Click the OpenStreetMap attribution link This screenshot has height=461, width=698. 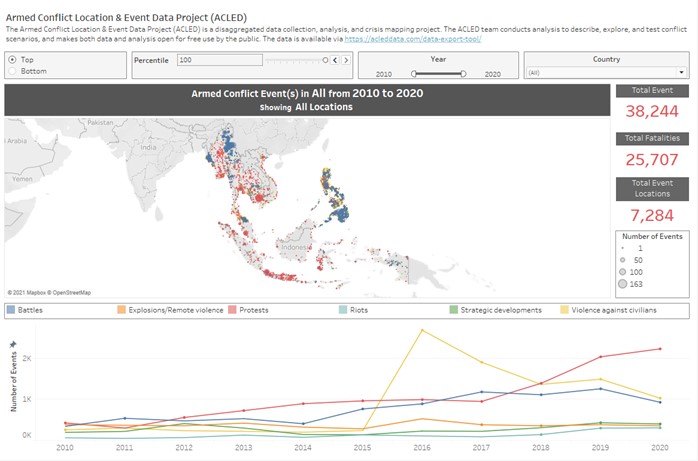(x=71, y=293)
